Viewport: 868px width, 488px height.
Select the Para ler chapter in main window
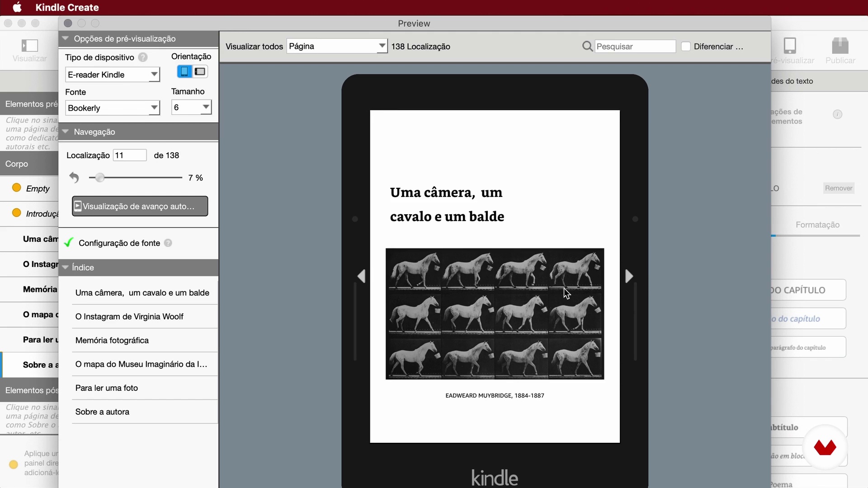pyautogui.click(x=29, y=340)
